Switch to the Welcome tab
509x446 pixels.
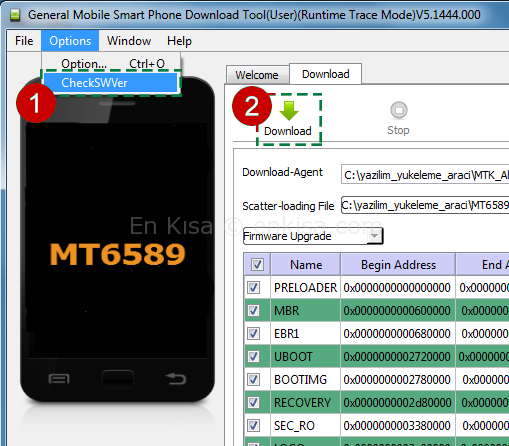pos(257,75)
